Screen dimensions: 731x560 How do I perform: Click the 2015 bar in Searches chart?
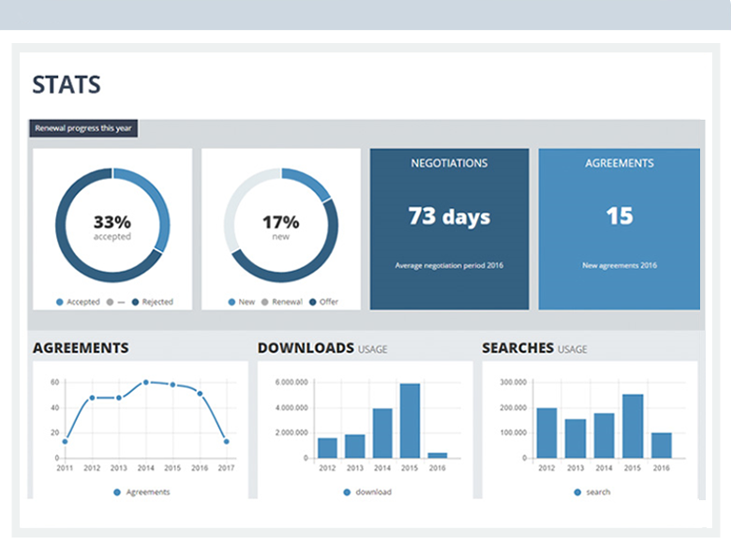click(633, 426)
